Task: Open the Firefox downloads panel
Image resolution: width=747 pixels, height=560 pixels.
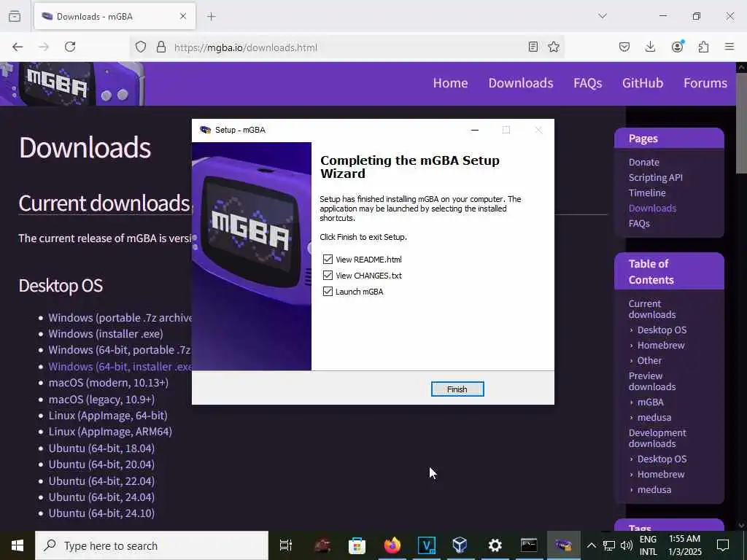Action: point(650,47)
